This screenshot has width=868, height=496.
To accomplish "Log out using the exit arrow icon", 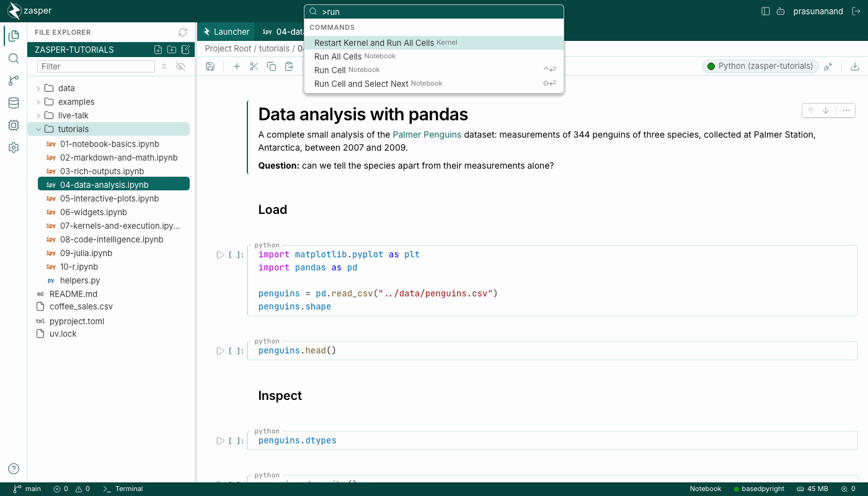I will [856, 11].
